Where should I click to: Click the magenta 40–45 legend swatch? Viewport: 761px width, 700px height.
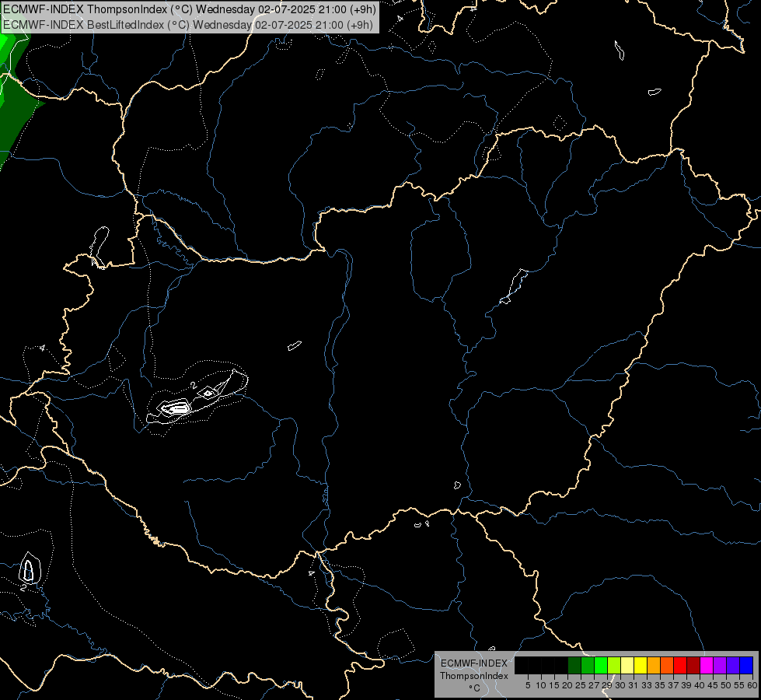click(707, 665)
